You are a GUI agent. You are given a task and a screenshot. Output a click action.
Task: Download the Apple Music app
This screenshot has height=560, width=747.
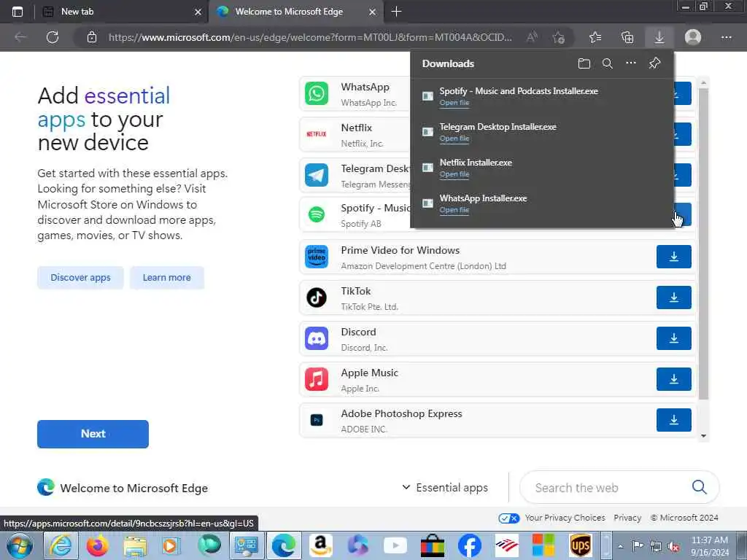(673, 379)
